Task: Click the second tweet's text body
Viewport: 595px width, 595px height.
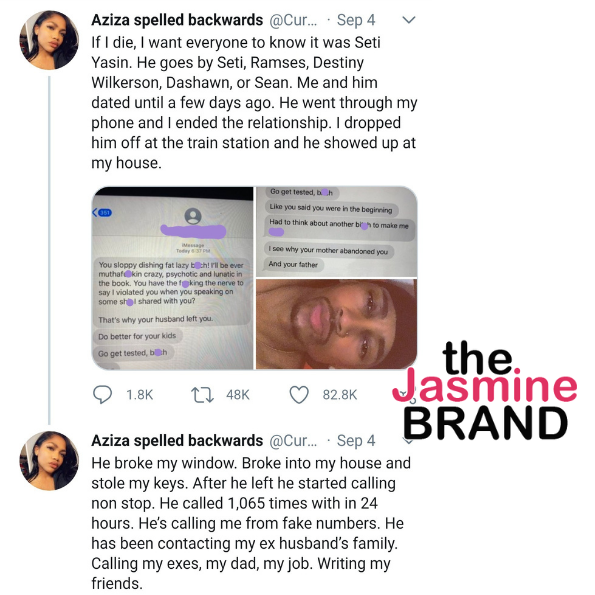Action: coord(251,523)
